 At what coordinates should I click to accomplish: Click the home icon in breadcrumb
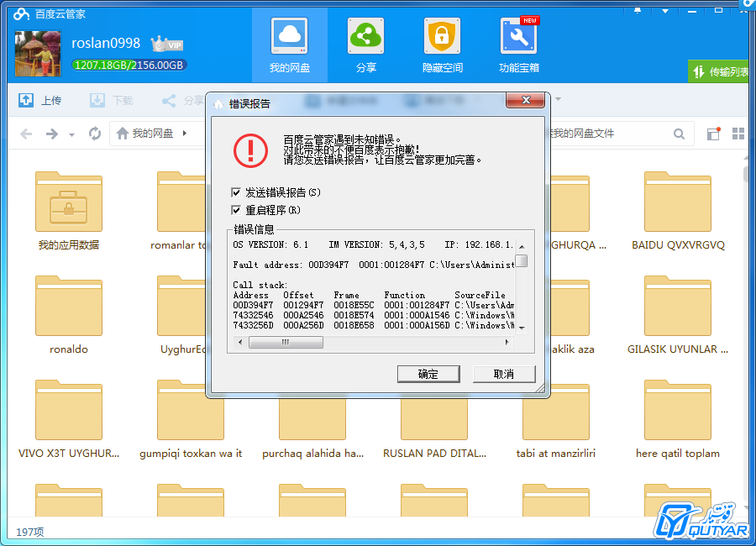[123, 133]
